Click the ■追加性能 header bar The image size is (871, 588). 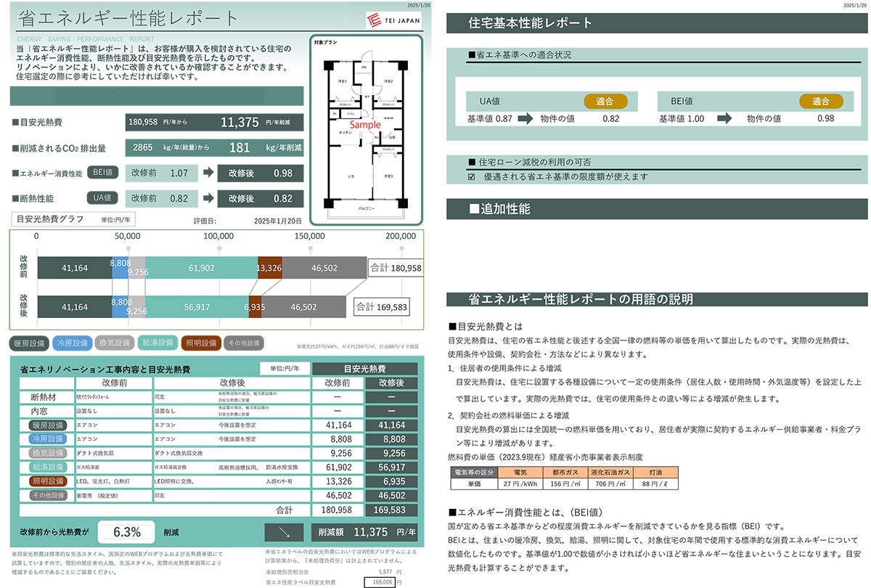coord(657,209)
